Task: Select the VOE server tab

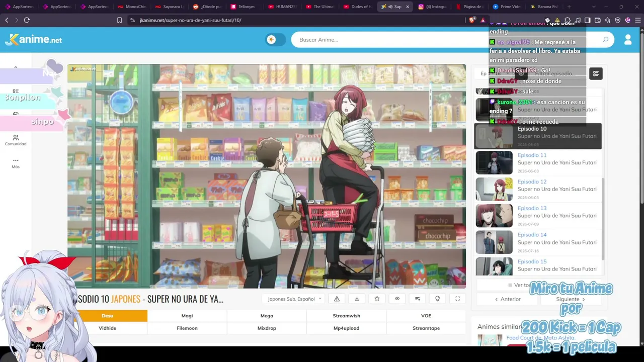Action: [x=426, y=316]
